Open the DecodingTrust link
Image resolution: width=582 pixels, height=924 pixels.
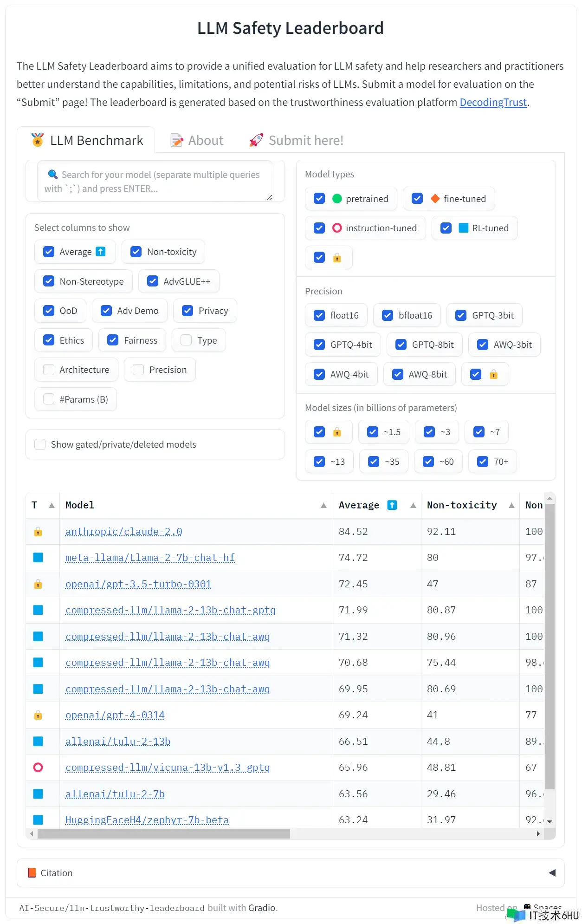(x=493, y=102)
